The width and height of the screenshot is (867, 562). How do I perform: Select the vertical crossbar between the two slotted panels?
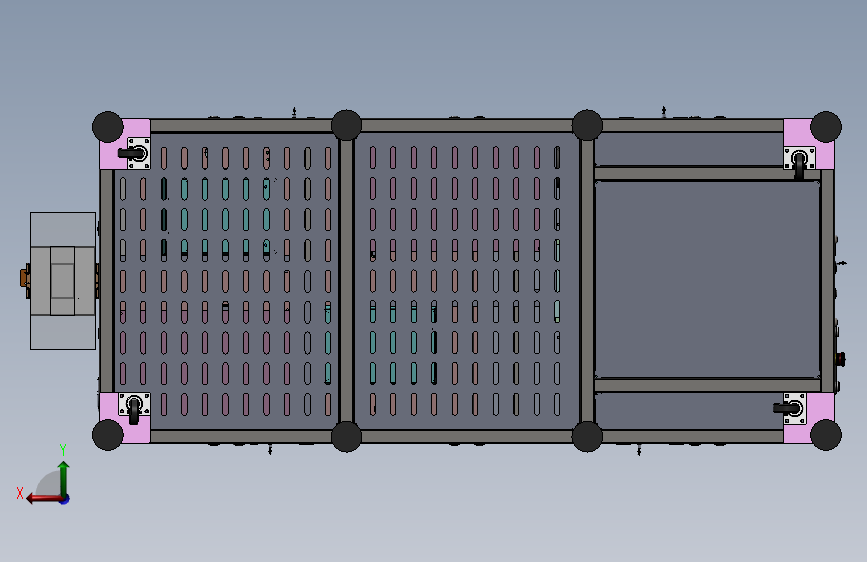(347, 281)
